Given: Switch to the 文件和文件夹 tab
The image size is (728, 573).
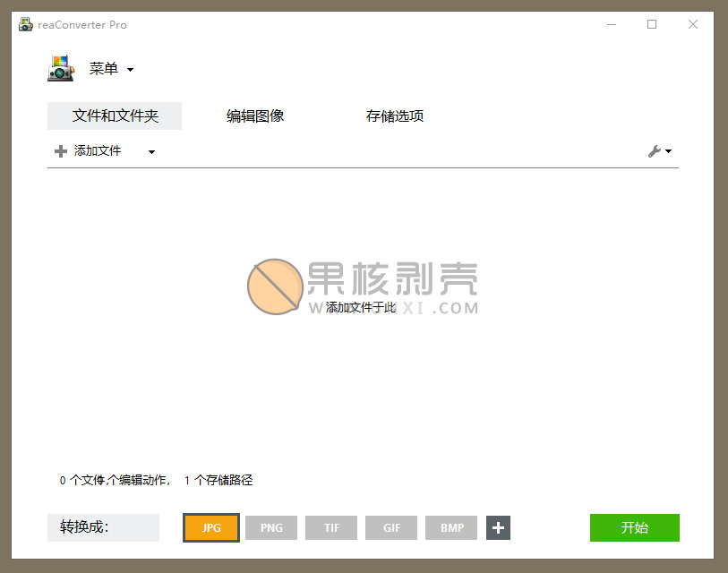Looking at the screenshot, I should (115, 116).
